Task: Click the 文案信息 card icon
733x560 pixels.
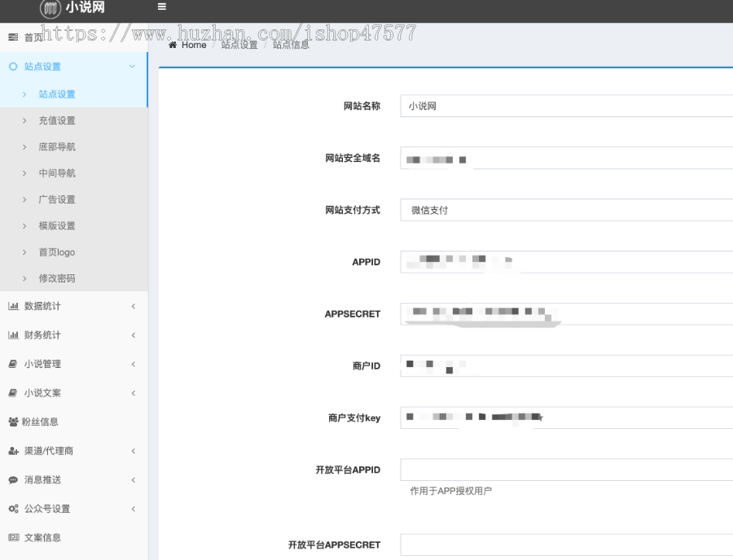Action: tap(14, 537)
